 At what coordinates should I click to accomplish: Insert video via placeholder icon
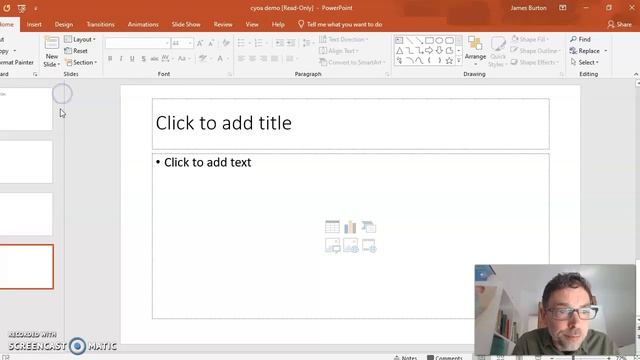(x=369, y=245)
